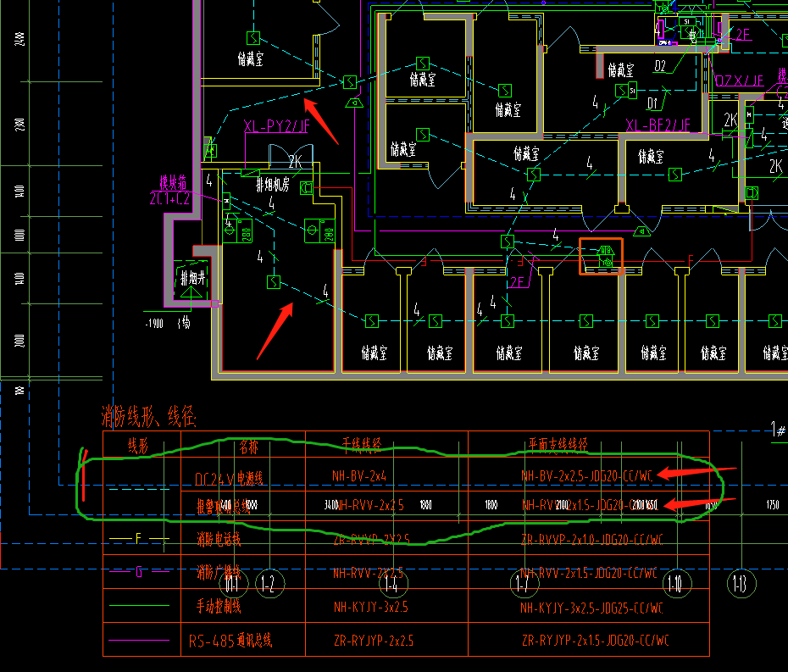The height and width of the screenshot is (672, 788).
Task: Click the 干线线径 column header
Action: click(x=361, y=444)
